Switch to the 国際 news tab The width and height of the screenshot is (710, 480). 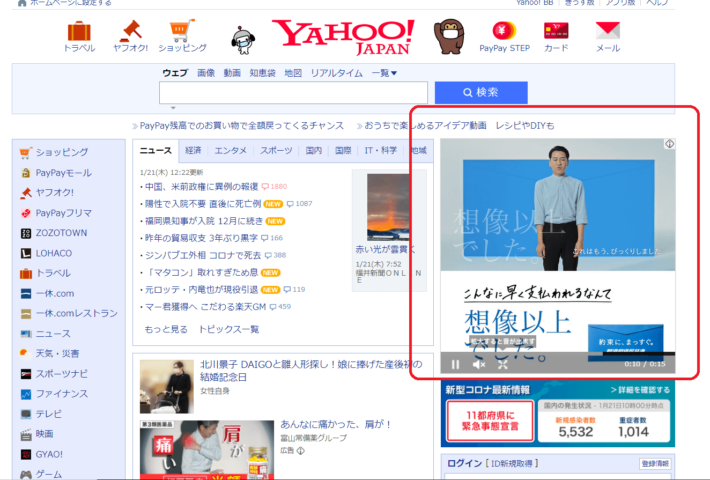coord(343,150)
